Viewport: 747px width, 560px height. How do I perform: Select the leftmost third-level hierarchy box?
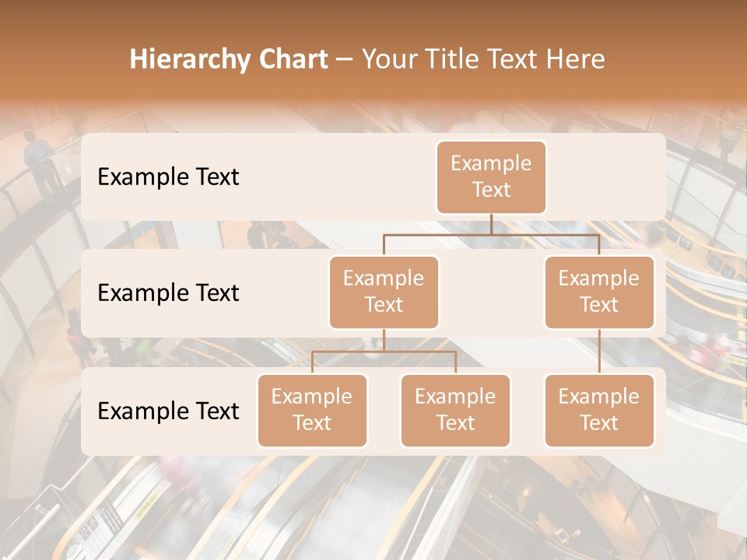312,410
